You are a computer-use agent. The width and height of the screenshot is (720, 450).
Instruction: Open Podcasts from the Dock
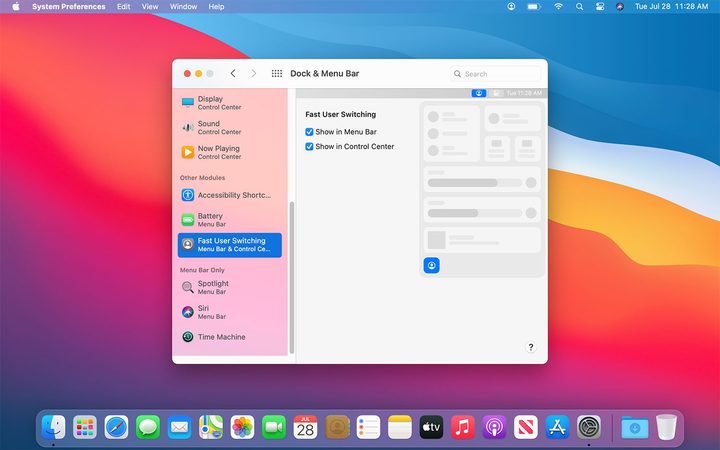[x=495, y=427]
